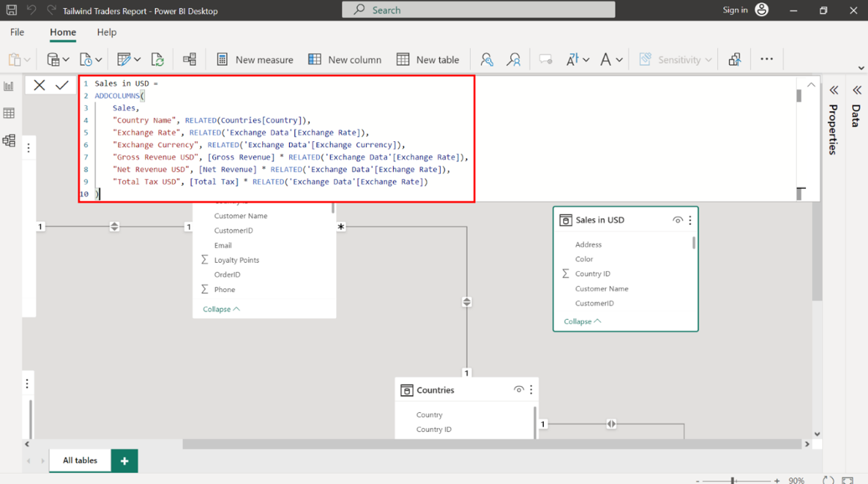Add a new layout tab with plus button

coord(125,461)
